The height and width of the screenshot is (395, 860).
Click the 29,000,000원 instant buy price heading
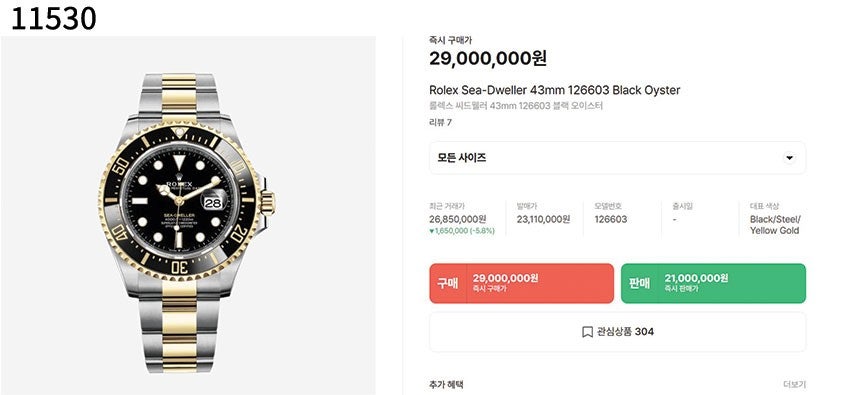point(488,58)
